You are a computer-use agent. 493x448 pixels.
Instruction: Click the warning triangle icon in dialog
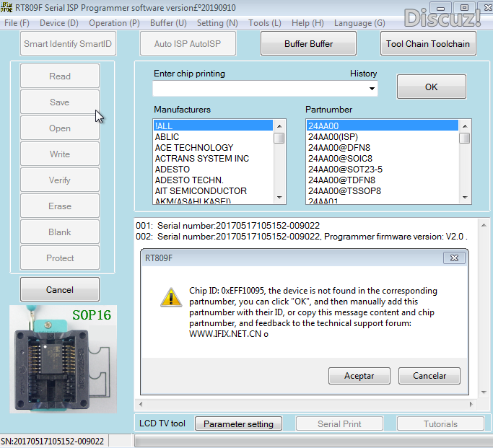pyautogui.click(x=171, y=297)
